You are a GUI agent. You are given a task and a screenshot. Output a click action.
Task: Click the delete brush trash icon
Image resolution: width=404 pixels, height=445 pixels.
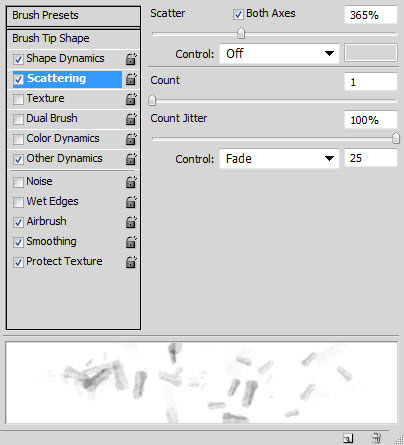377,438
